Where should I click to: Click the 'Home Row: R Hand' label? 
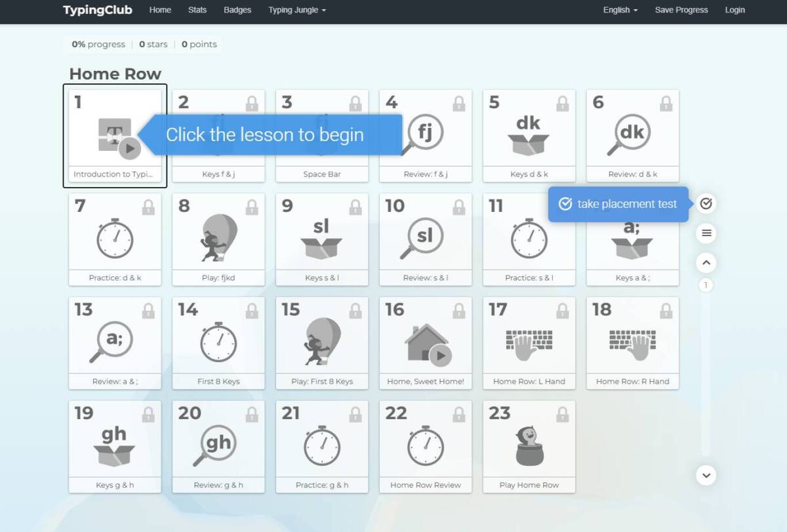(x=632, y=381)
